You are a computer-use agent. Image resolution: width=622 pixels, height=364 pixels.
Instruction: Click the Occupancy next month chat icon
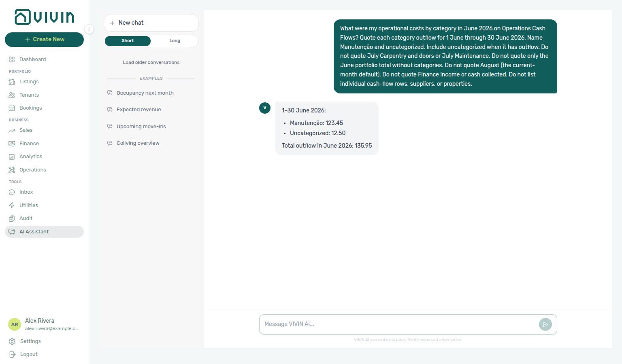click(x=110, y=93)
